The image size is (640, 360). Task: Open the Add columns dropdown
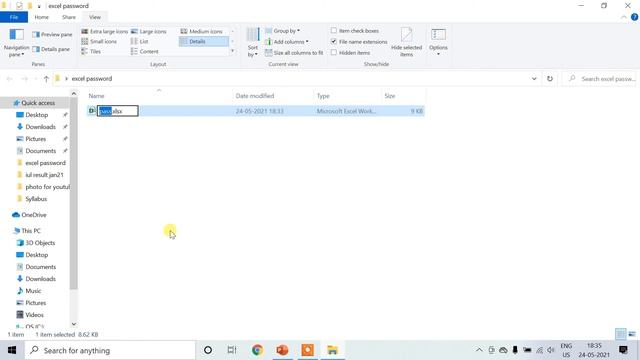coord(287,42)
